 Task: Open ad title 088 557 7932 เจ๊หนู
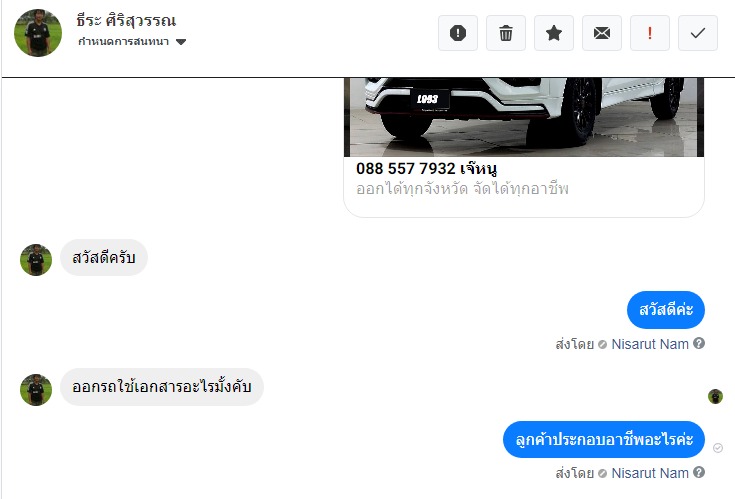click(427, 168)
